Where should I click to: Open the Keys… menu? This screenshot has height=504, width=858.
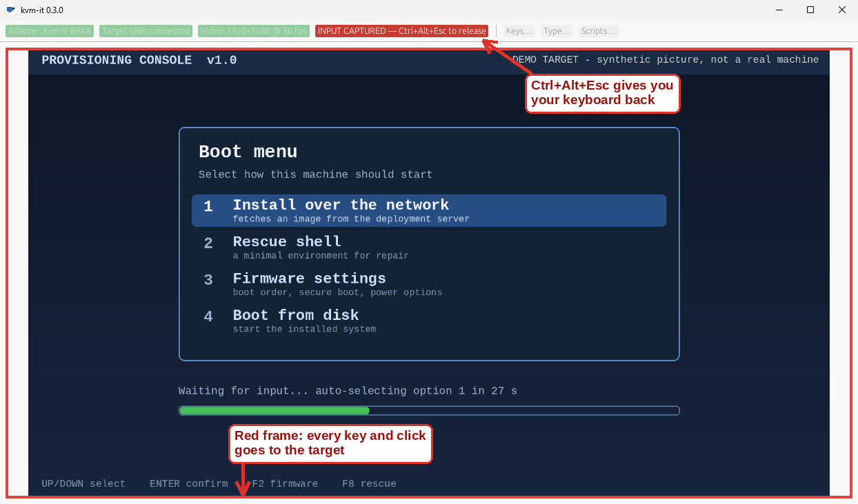(519, 31)
